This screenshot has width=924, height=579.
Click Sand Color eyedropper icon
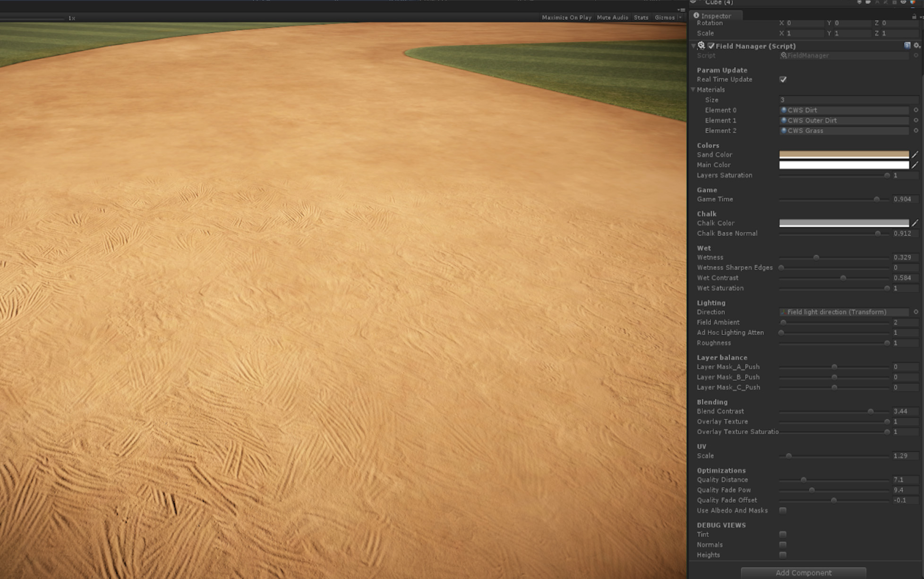click(x=915, y=155)
